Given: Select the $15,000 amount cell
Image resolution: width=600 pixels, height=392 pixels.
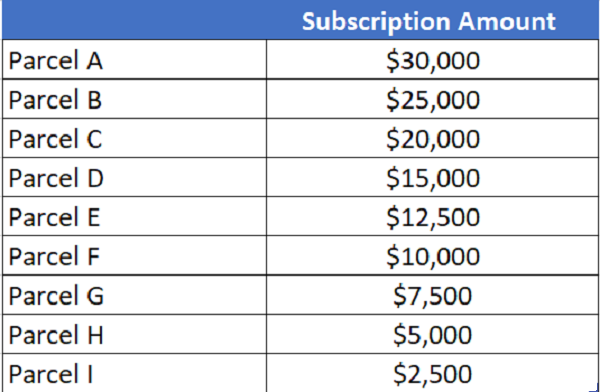Looking at the screenshot, I should (432, 177).
